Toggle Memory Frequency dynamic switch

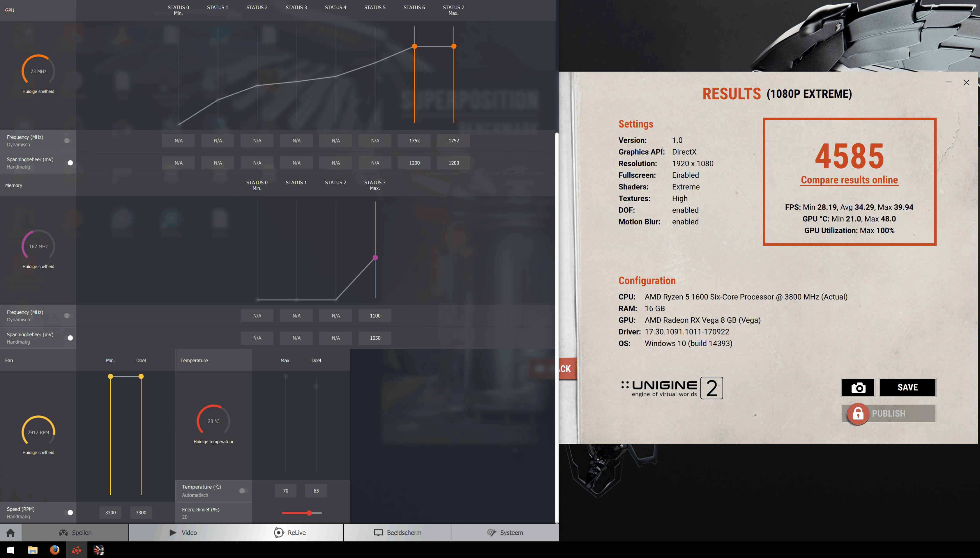tap(68, 316)
